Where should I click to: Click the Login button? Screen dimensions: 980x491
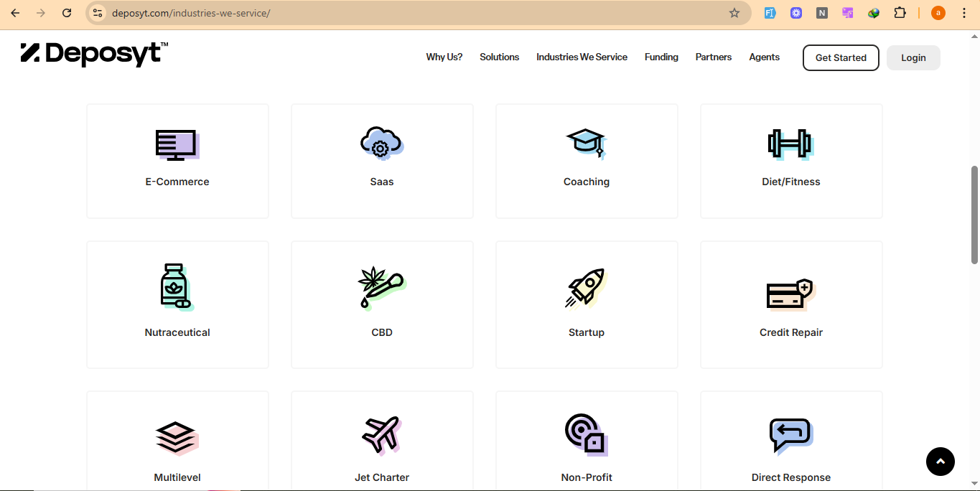[913, 58]
